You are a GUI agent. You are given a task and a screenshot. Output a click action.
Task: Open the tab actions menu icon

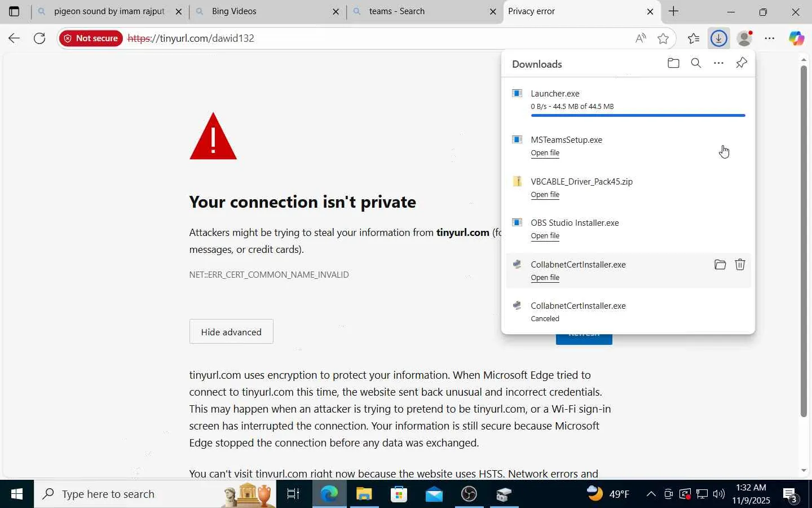pos(14,11)
